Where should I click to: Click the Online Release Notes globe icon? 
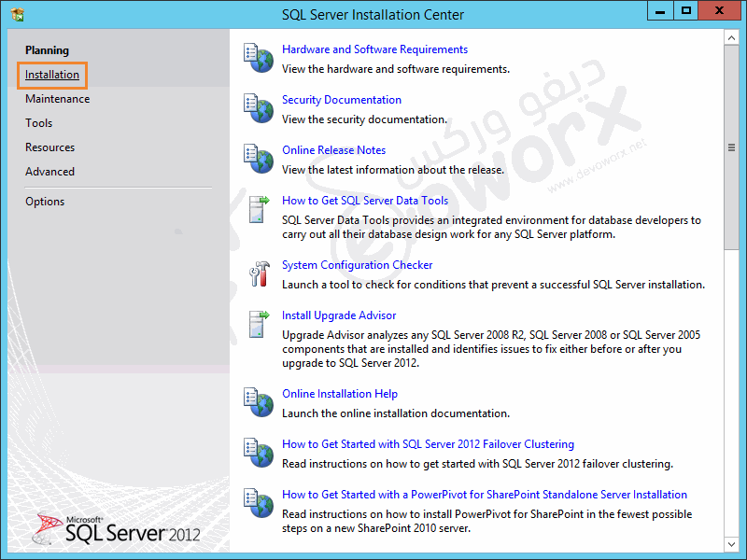[x=259, y=159]
